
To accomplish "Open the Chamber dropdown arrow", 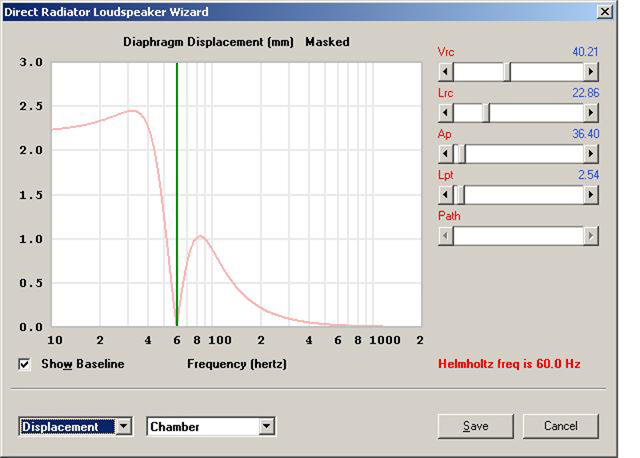I will coord(267,427).
